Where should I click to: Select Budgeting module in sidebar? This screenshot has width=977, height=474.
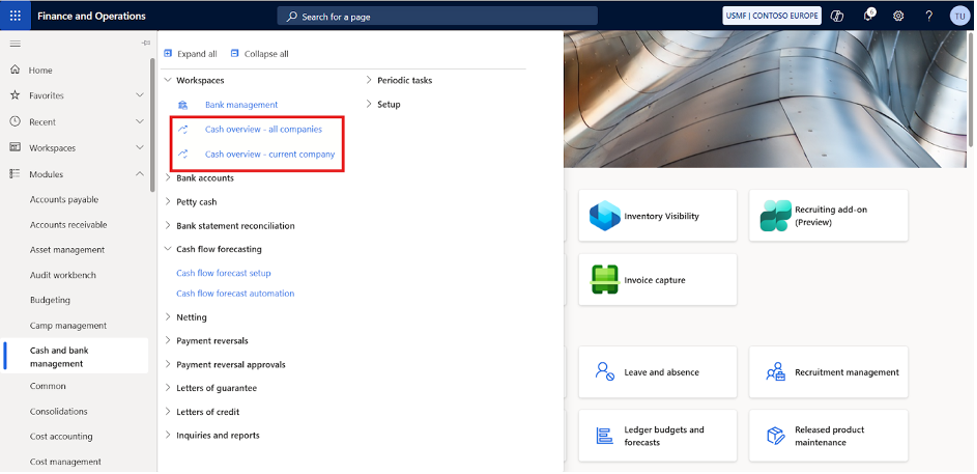(x=50, y=300)
